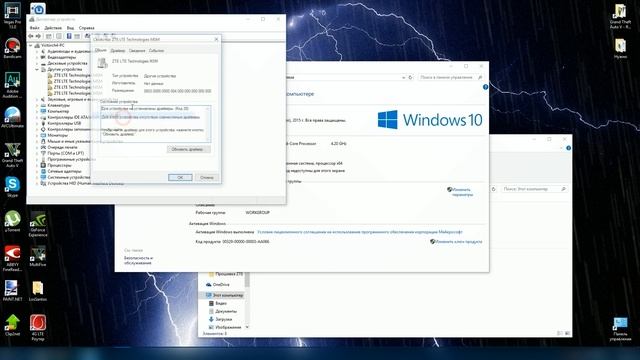
Task: Open LiveGamers folder icon on desktop
Action: pyautogui.click(x=38, y=291)
